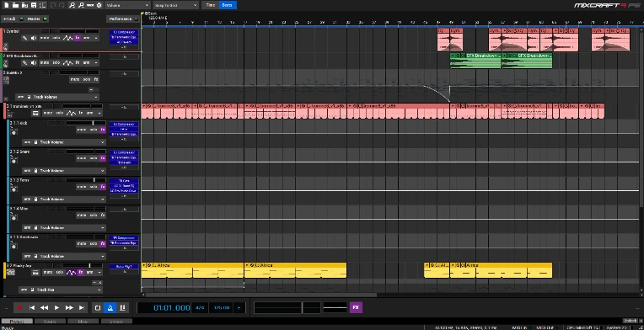Click the fast forward transport button
The height and width of the screenshot is (330, 644).
[69, 307]
